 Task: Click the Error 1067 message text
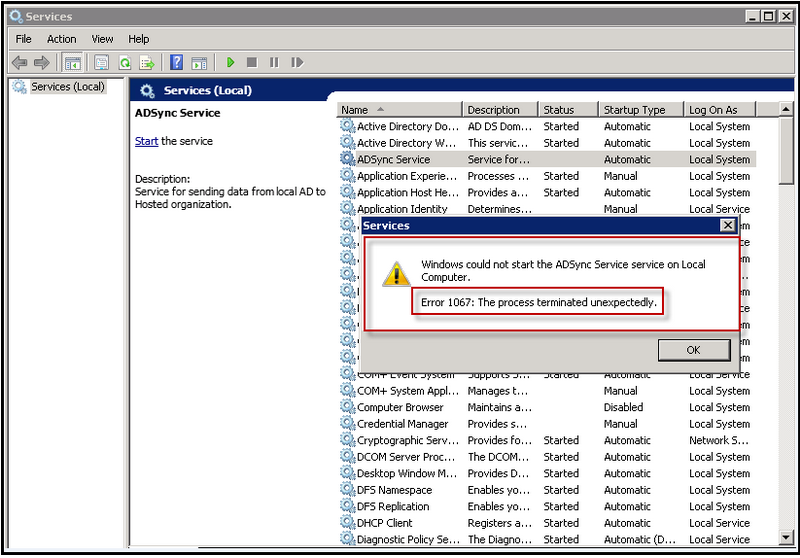click(538, 302)
